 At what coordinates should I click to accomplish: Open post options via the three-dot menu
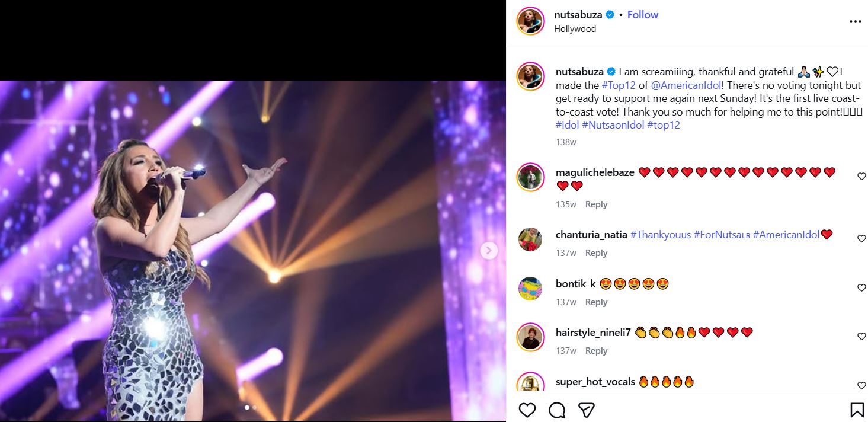[856, 21]
